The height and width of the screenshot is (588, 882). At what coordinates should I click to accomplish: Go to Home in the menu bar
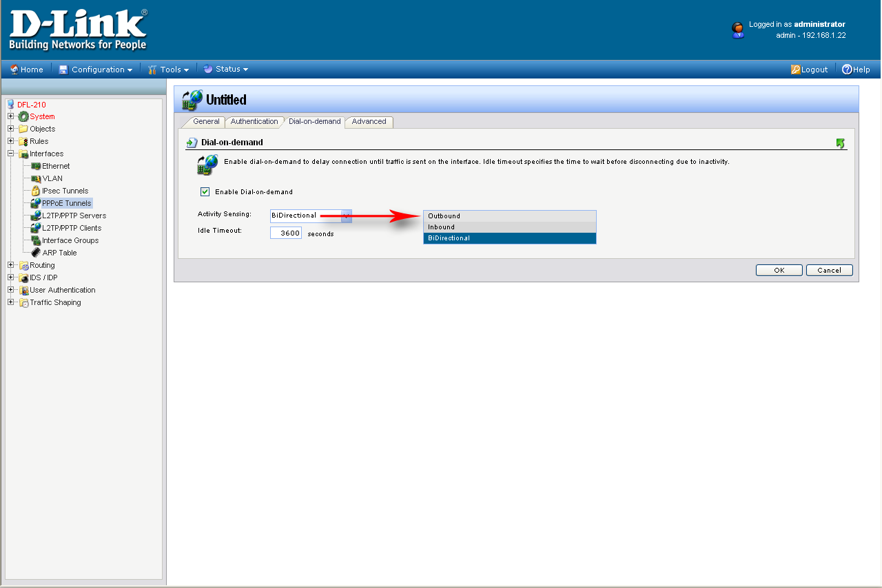(27, 69)
